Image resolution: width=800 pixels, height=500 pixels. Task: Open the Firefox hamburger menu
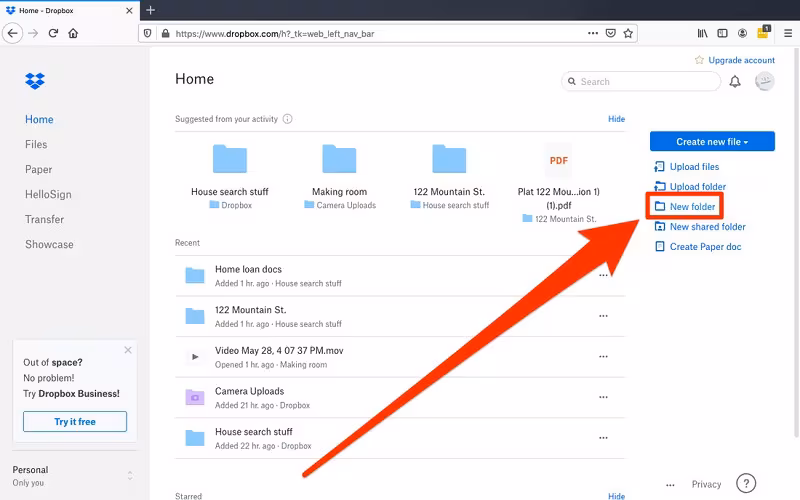click(x=788, y=33)
